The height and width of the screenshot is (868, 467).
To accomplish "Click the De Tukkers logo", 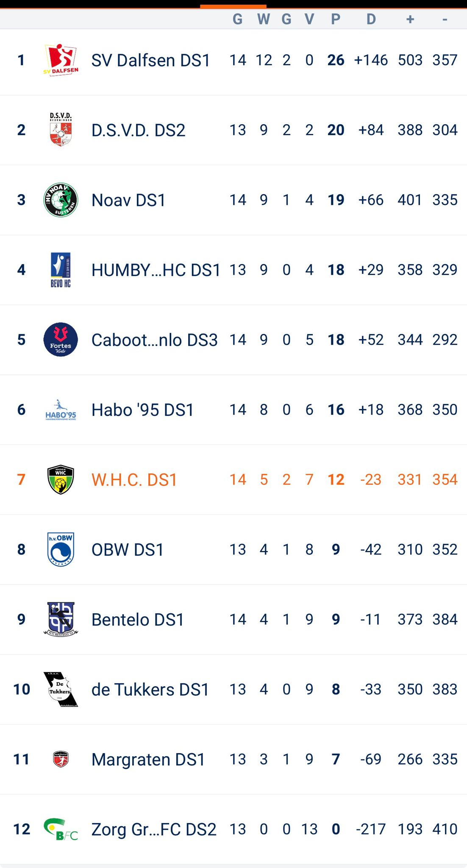I will tap(61, 689).
